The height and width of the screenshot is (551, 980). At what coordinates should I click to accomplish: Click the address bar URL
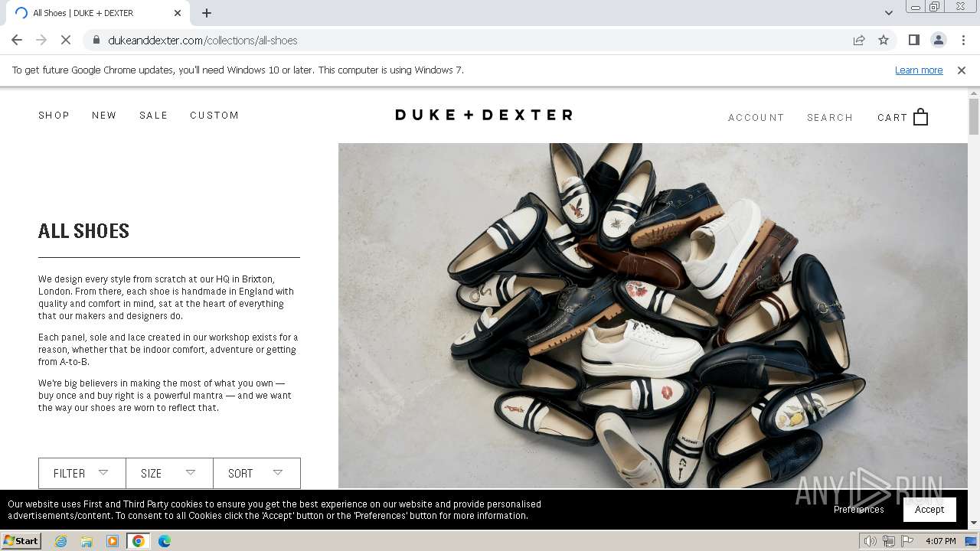[x=203, y=41]
